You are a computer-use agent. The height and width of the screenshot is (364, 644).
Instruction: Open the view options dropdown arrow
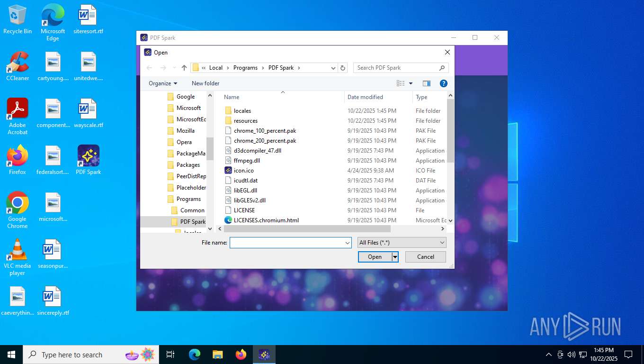pyautogui.click(x=411, y=83)
